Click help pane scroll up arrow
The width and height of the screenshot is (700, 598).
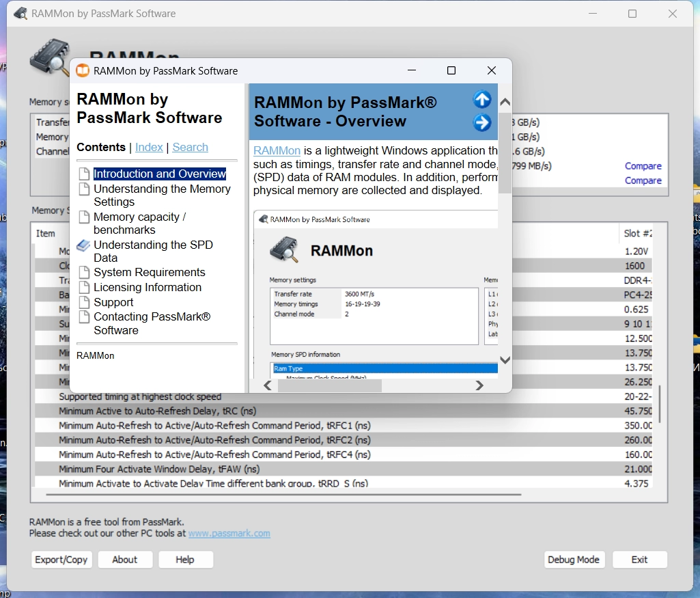(x=505, y=102)
